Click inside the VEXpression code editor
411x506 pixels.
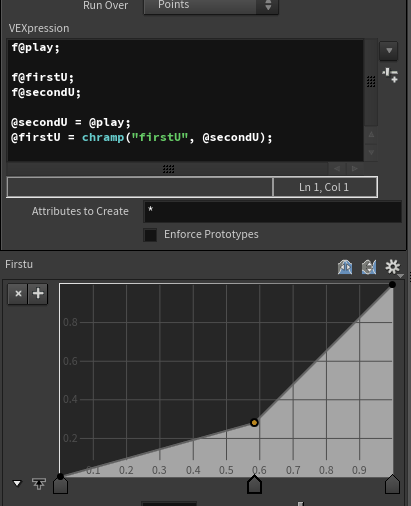pos(185,100)
